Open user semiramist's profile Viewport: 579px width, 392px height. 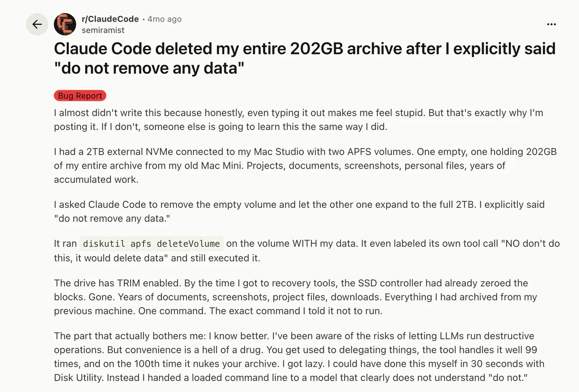pyautogui.click(x=103, y=30)
